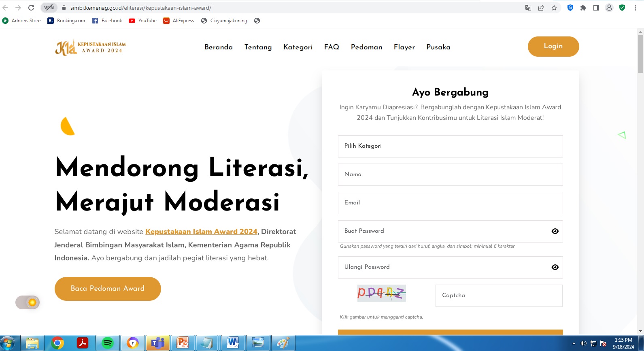Click the browser reload page icon
This screenshot has width=644, height=351.
tap(31, 8)
